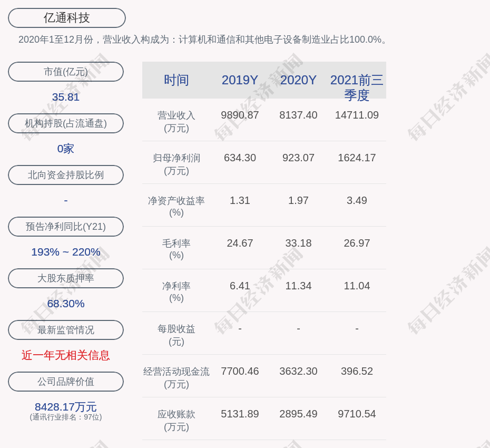Click the 时间 column header
Image resolution: width=490 pixels, height=448 pixels.
click(177, 80)
